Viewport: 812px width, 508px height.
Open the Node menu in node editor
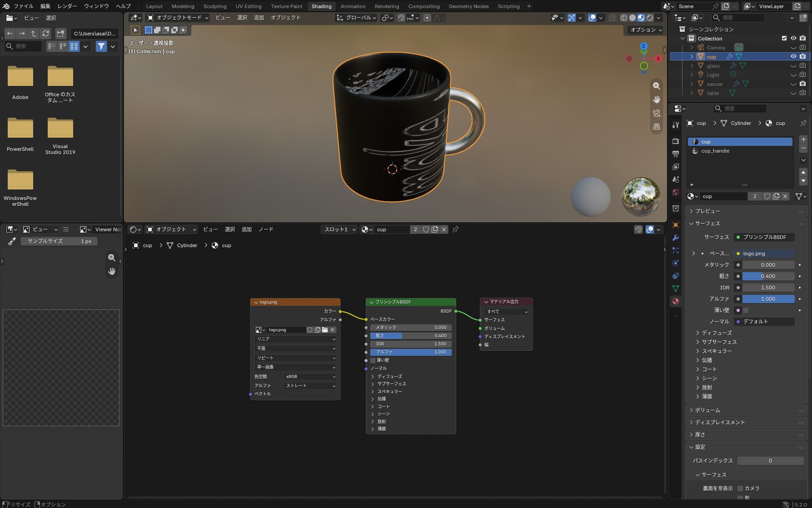point(266,229)
